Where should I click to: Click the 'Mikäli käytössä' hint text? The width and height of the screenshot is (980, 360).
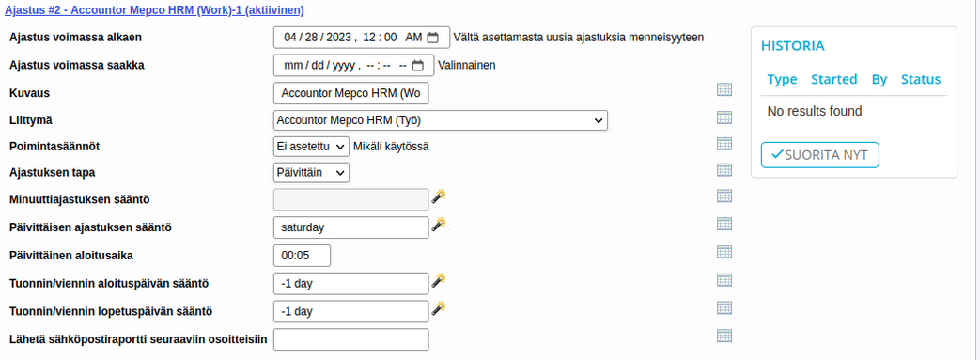click(391, 147)
